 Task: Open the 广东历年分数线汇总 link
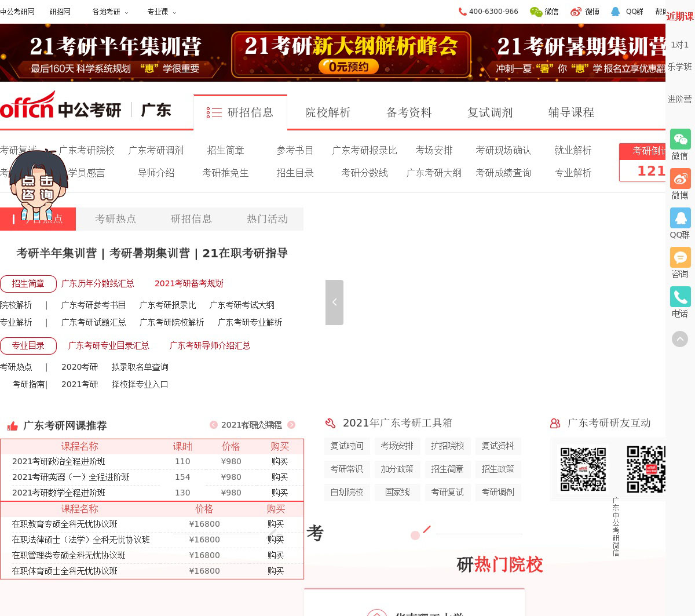coord(97,283)
